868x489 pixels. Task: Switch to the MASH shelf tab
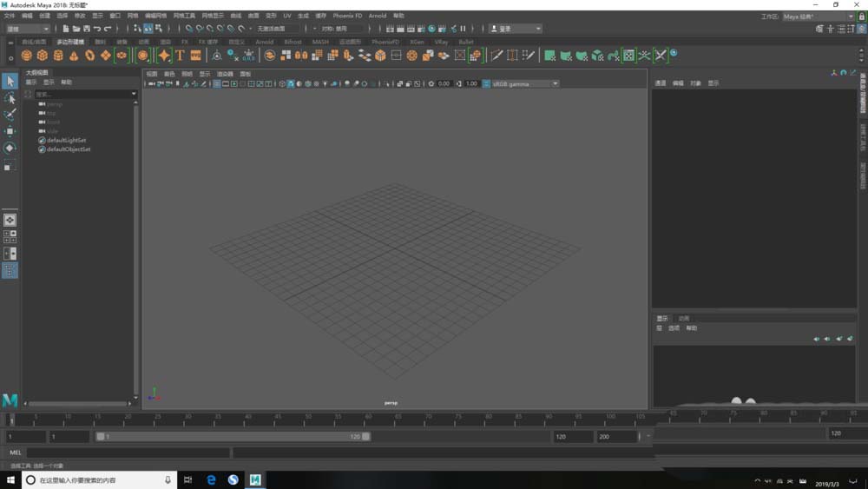click(320, 42)
